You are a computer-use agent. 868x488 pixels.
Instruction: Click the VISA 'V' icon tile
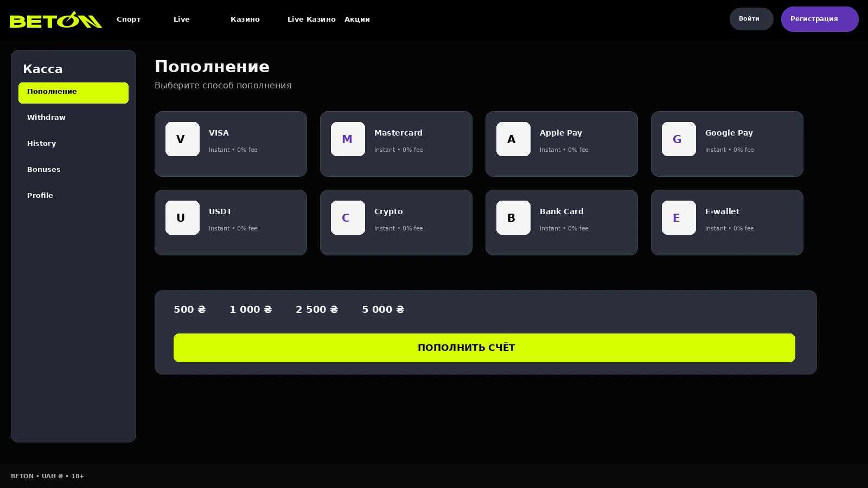(182, 139)
